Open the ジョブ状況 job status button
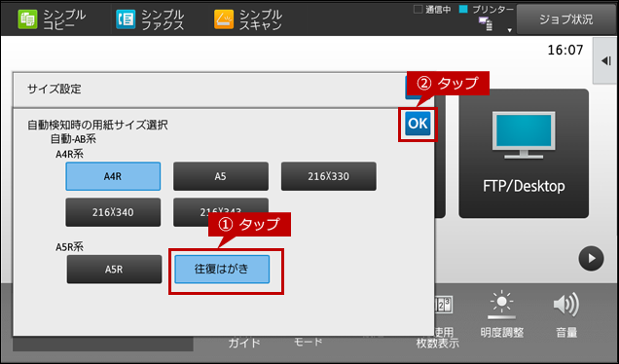This screenshot has width=619, height=364. (566, 19)
